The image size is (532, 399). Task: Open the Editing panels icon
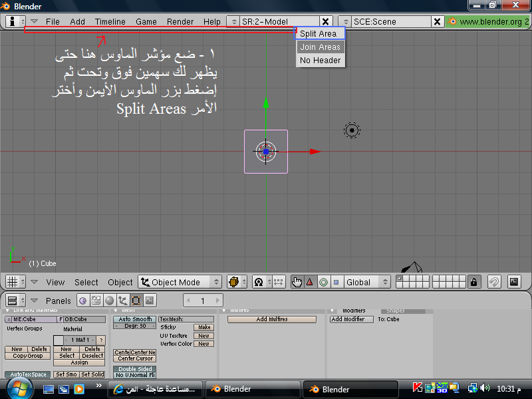pyautogui.click(x=136, y=301)
